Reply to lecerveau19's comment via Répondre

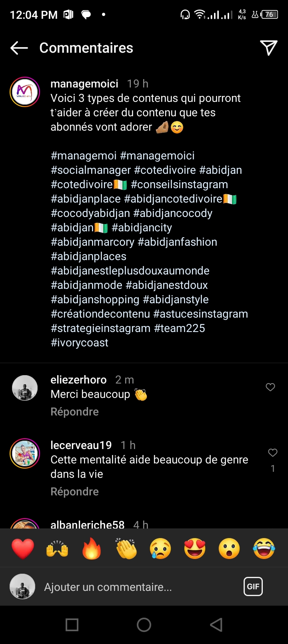(x=74, y=491)
